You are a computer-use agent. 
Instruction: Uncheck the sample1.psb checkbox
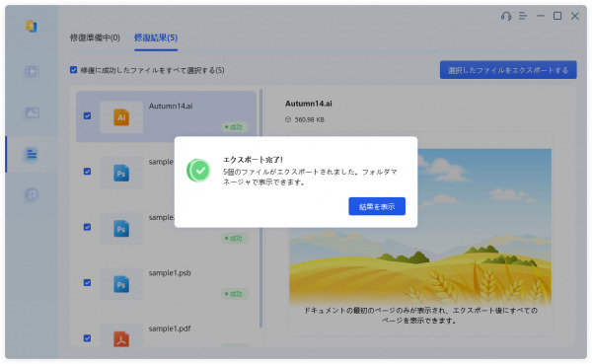point(87,282)
